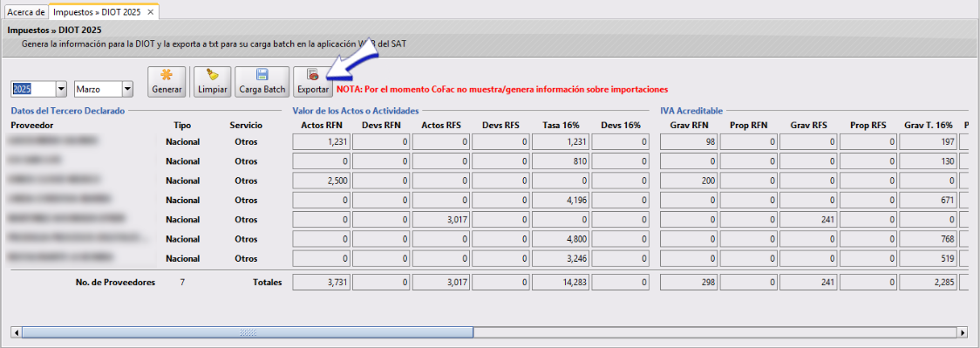Viewport: 980px width, 348px height.
Task: Click the Proveedor column header
Action: click(x=32, y=125)
